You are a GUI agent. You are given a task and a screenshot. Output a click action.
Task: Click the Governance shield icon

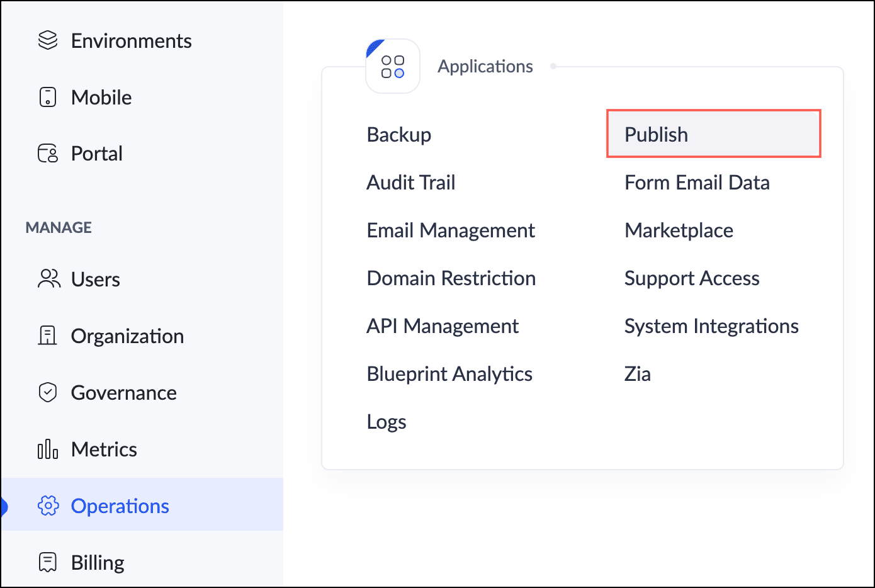pos(48,392)
